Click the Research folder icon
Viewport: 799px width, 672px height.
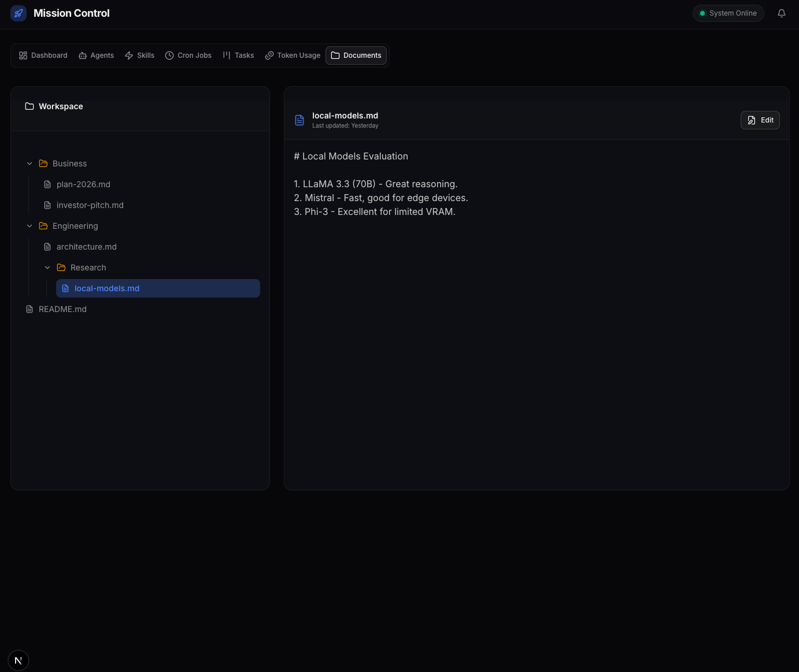[61, 268]
